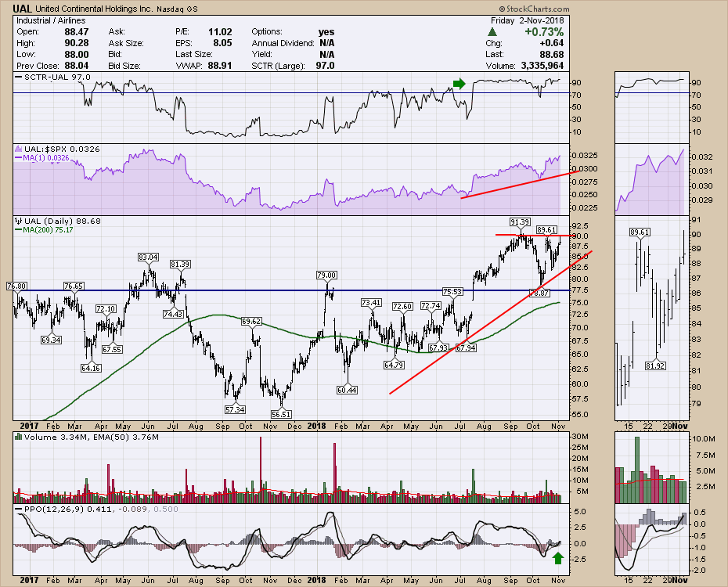Click the green right arrow in SCTR panel
Viewport: 728px width, 587px height.
point(459,83)
